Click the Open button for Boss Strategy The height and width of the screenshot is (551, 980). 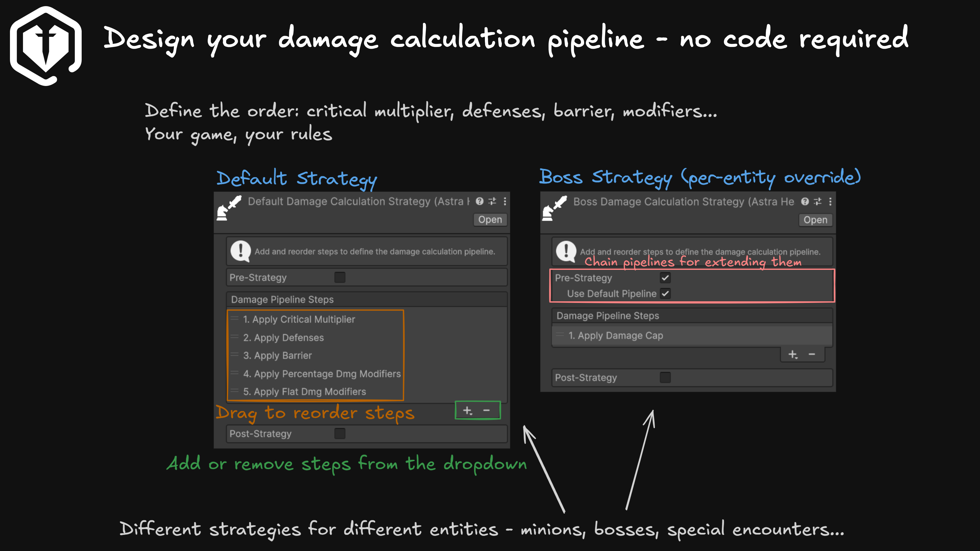(815, 220)
